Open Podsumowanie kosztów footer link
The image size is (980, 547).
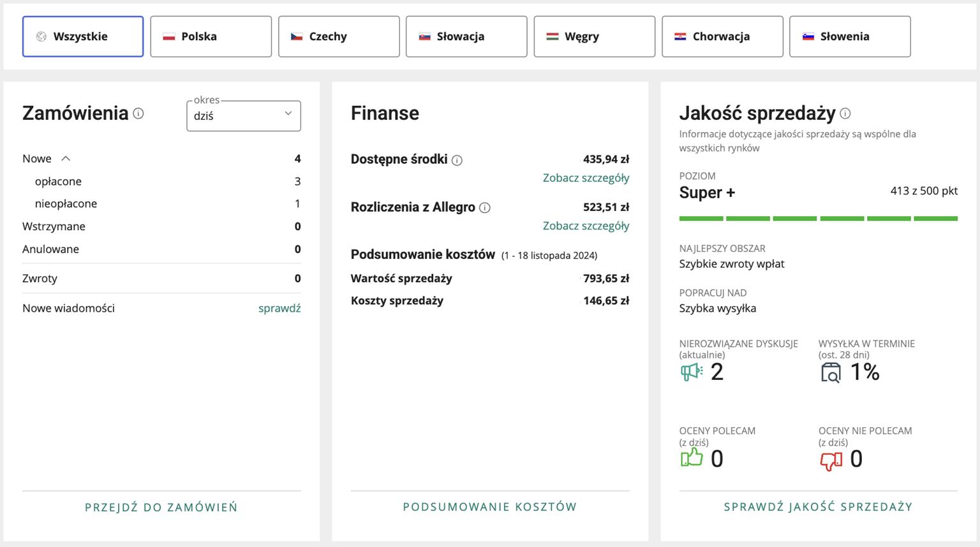pos(490,507)
